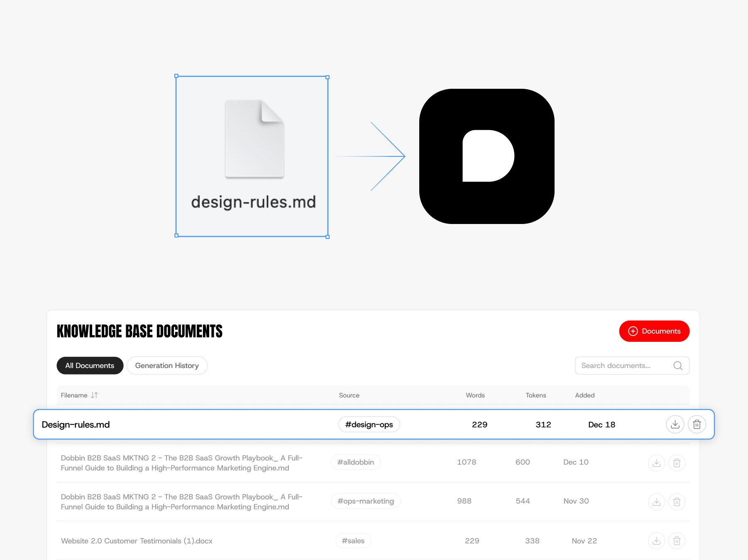The width and height of the screenshot is (748, 560).
Task: Click the 312 tokens value
Action: point(543,424)
